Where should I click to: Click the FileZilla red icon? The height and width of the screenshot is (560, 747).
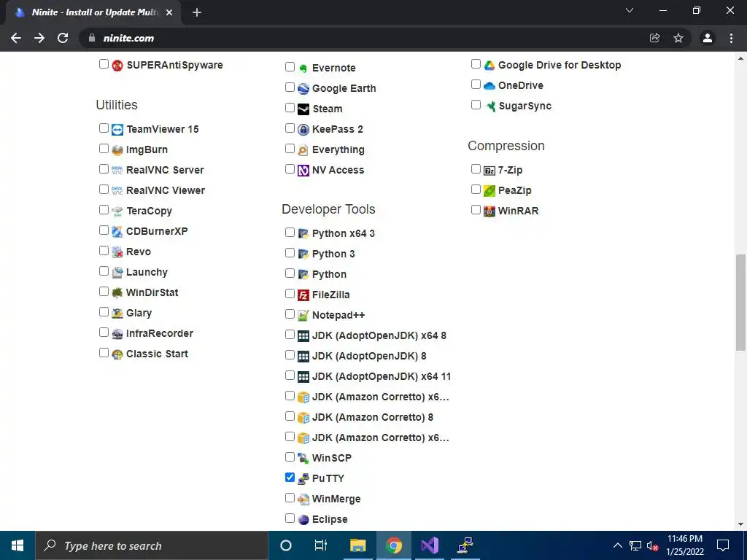(303, 295)
